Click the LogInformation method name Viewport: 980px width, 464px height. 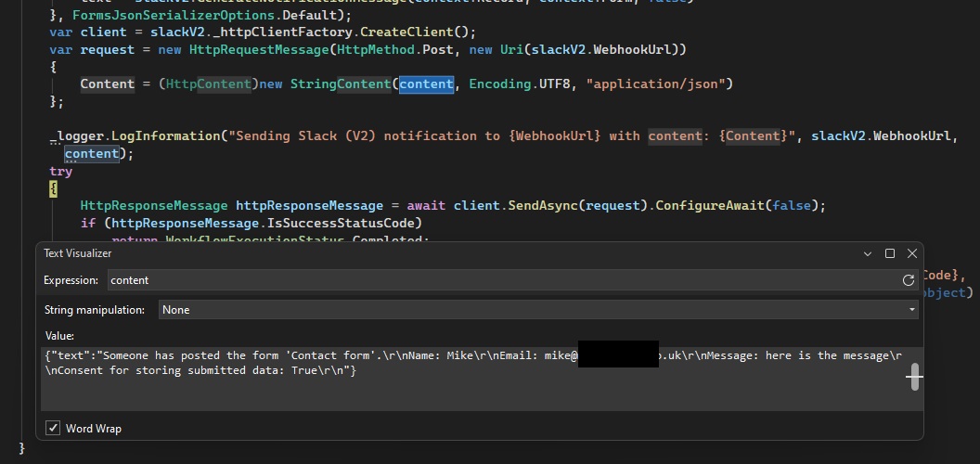[169, 135]
